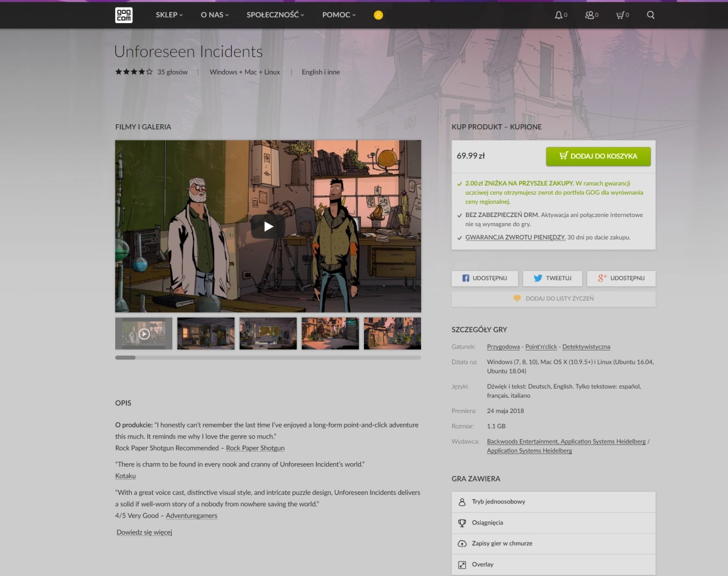Click the Tryb jednoosobowy person icon
This screenshot has width=728, height=576.
(x=462, y=502)
